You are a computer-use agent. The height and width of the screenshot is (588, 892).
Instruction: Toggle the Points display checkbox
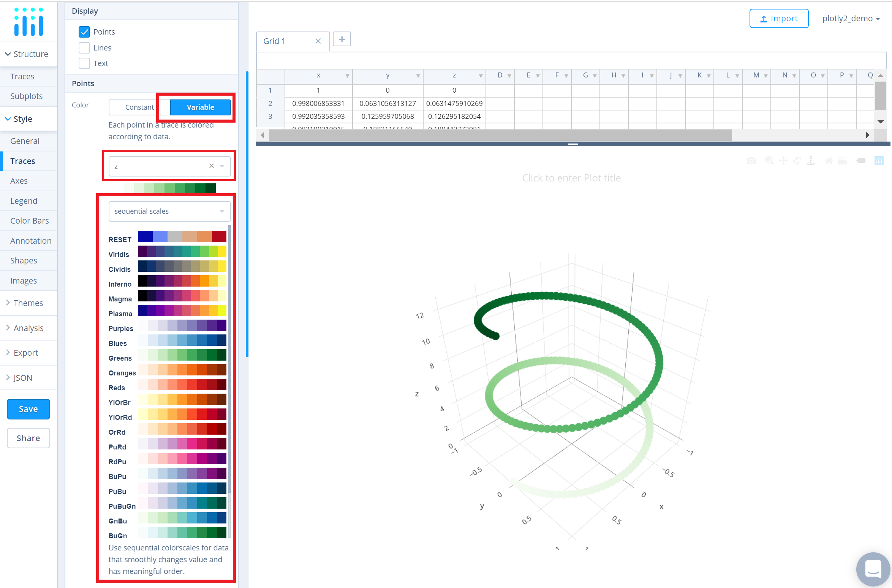coord(85,31)
